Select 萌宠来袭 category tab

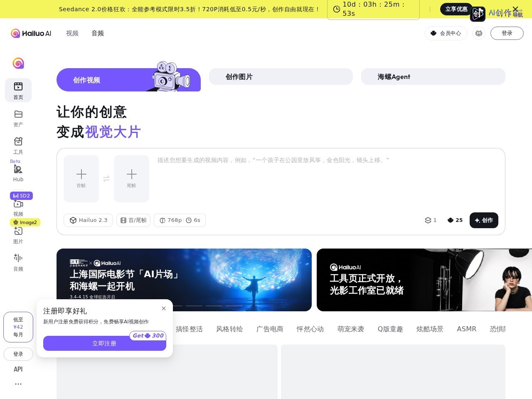[351, 329]
